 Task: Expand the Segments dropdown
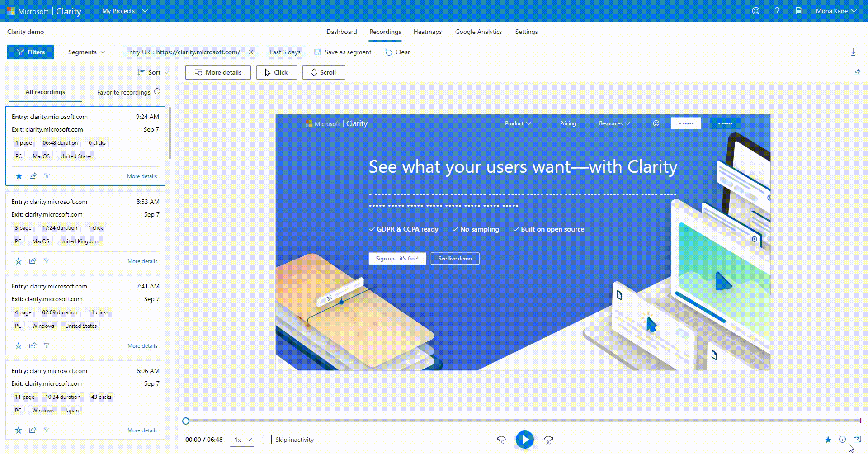(87, 52)
